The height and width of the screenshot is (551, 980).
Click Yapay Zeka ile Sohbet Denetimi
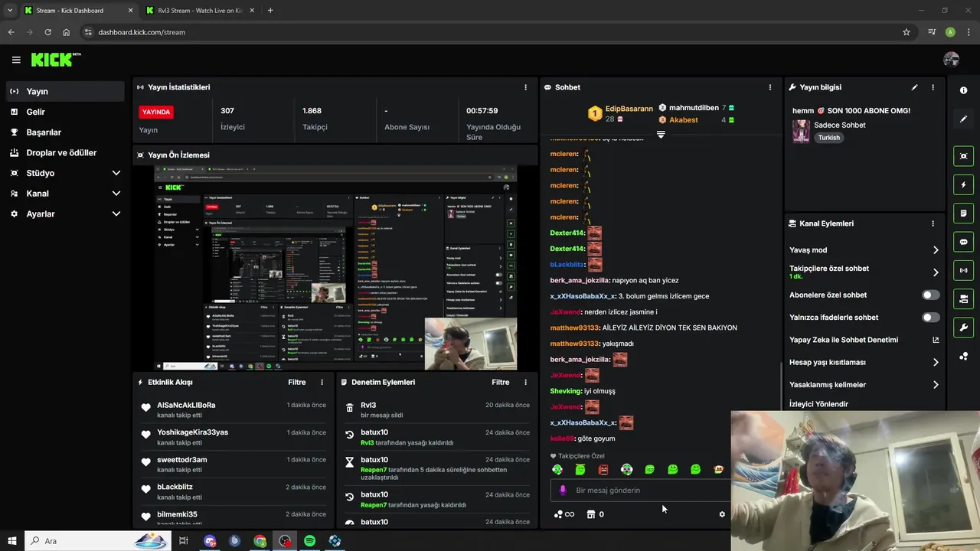844,340
